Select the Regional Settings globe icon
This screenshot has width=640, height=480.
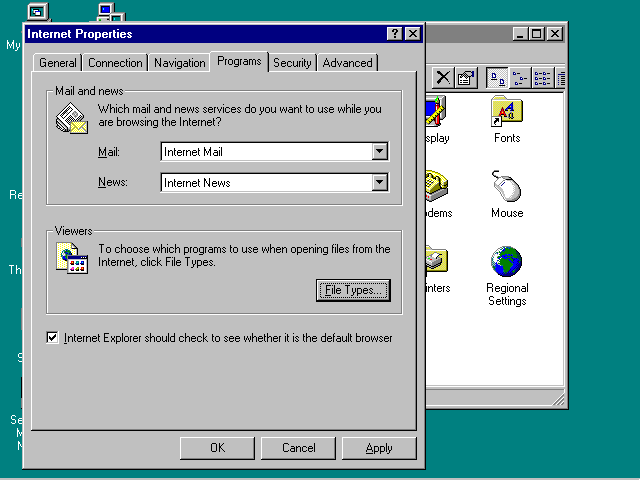pos(507,261)
